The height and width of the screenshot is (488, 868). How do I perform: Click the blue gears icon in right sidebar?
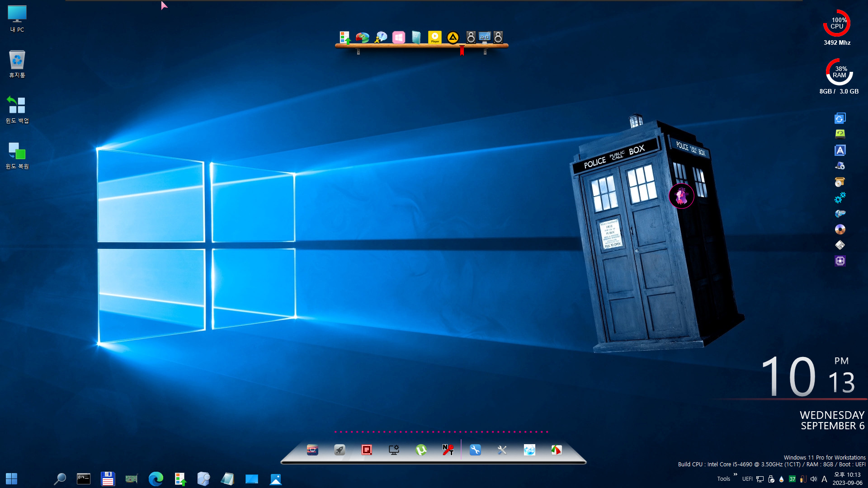click(840, 197)
